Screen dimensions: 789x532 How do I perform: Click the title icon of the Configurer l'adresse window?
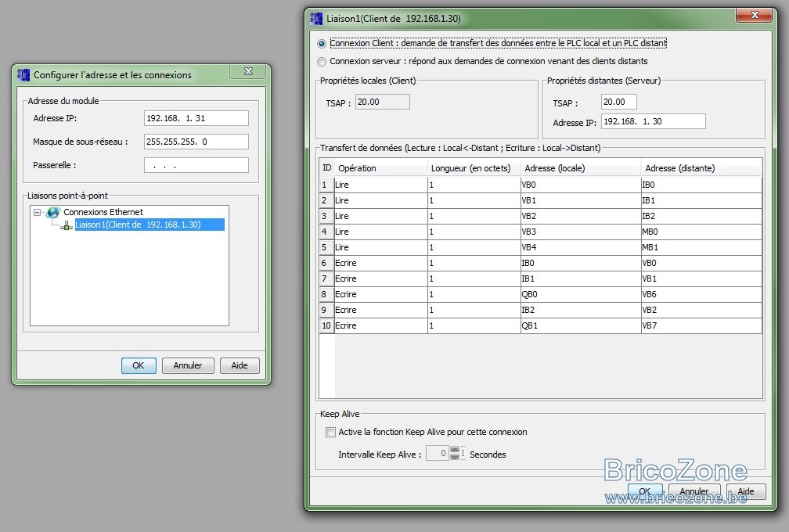[x=23, y=75]
